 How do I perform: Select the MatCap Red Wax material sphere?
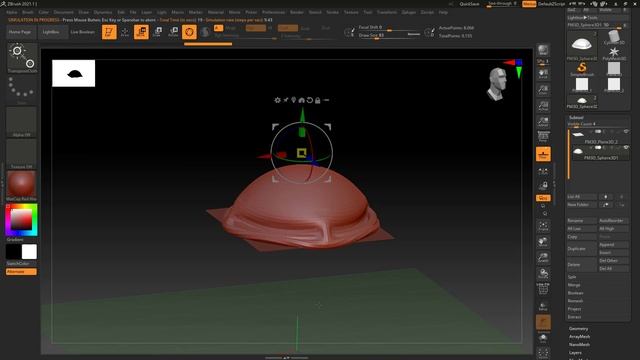tap(21, 184)
